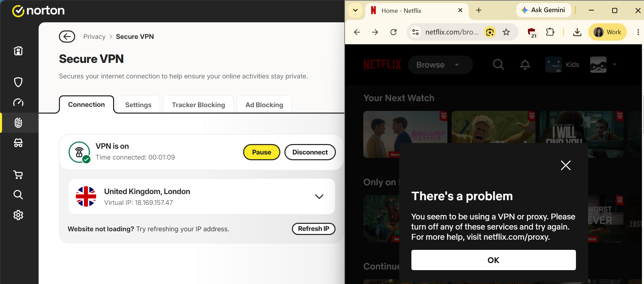The width and height of the screenshot is (644, 284).
Task: Open the Worst Neighbor Ever thumbnail
Action: [x=606, y=218]
